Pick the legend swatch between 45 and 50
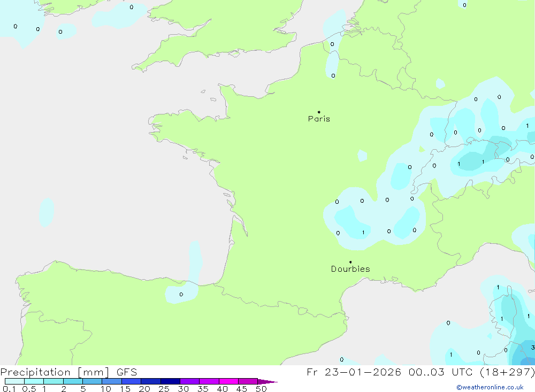The height and width of the screenshot is (392, 535). [248, 381]
